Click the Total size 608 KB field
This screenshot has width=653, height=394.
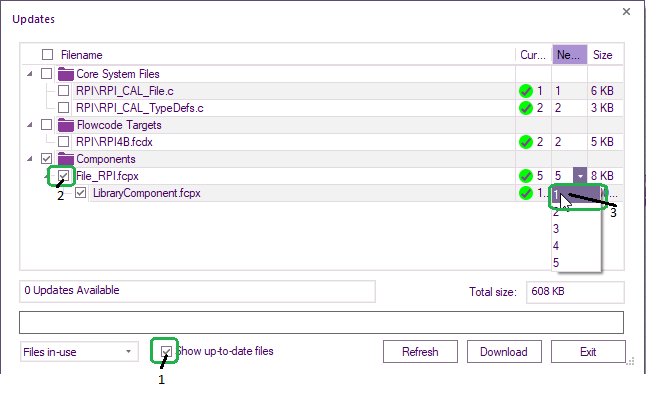coord(575,292)
